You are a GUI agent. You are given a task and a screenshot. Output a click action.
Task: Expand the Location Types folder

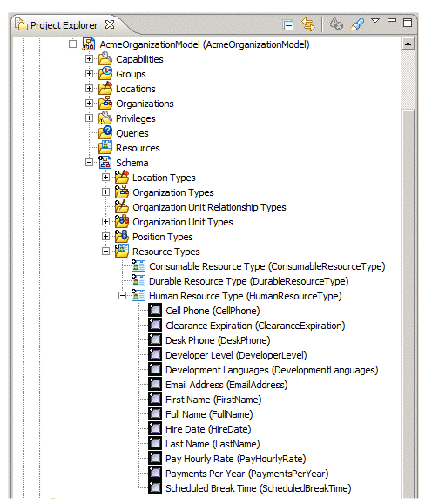[105, 177]
